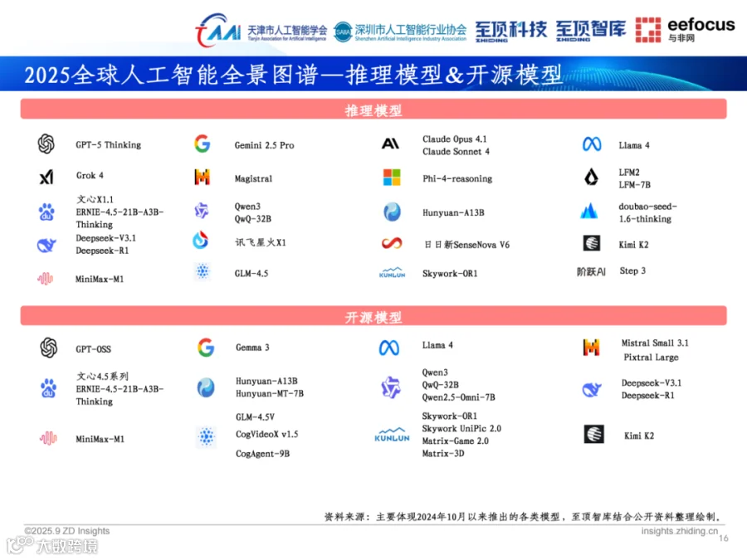Click the TAAI 天津市人工智能学会 logo
This screenshot has height=560, width=747.
coord(261,31)
